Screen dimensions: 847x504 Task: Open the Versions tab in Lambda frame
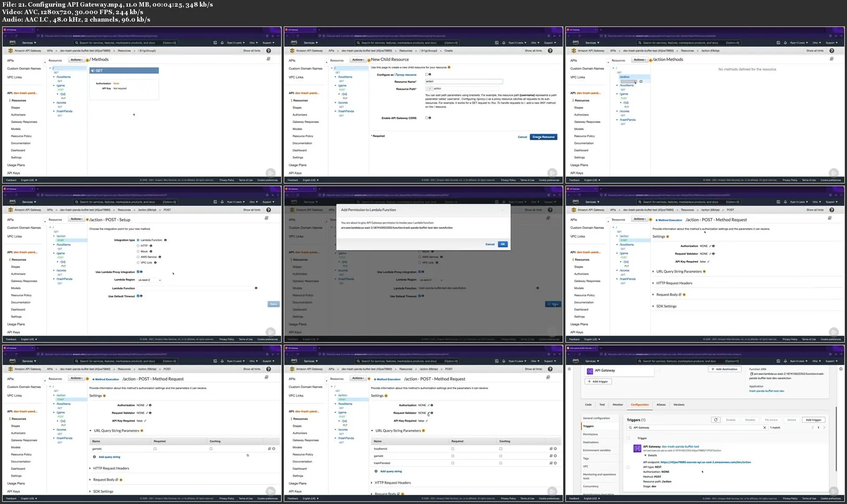tap(679, 404)
